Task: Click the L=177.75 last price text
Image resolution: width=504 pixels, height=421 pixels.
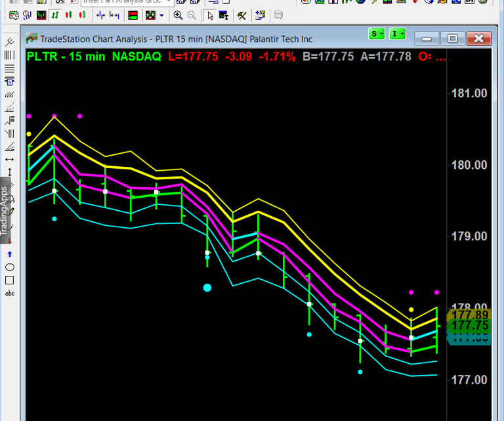Action: (193, 56)
